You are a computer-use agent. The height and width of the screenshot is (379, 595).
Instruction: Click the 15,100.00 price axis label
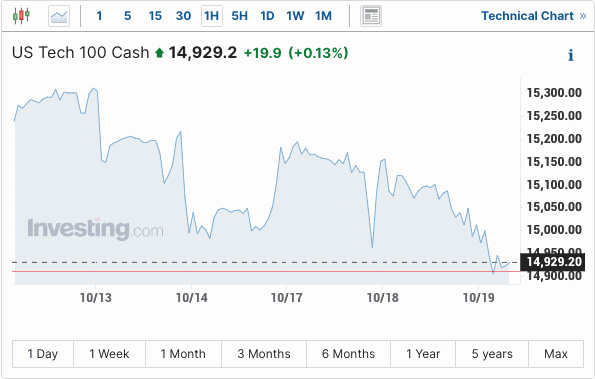tap(554, 185)
